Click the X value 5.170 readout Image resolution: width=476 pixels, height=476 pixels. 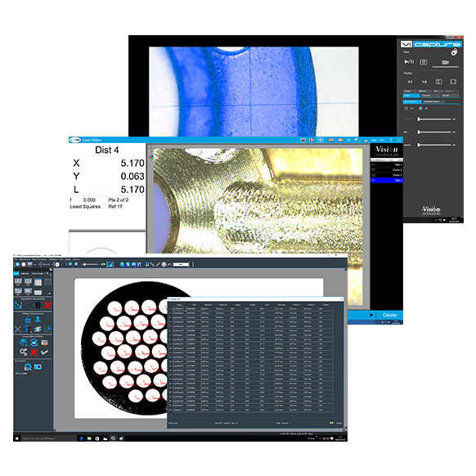pyautogui.click(x=132, y=164)
